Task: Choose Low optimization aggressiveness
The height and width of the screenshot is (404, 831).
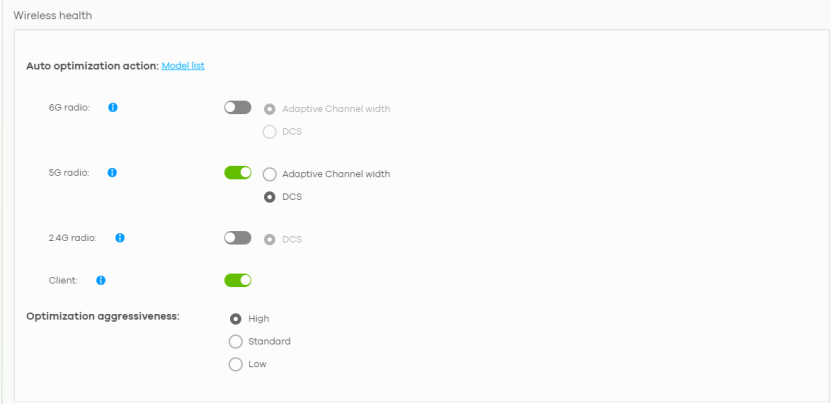Action: tap(236, 365)
